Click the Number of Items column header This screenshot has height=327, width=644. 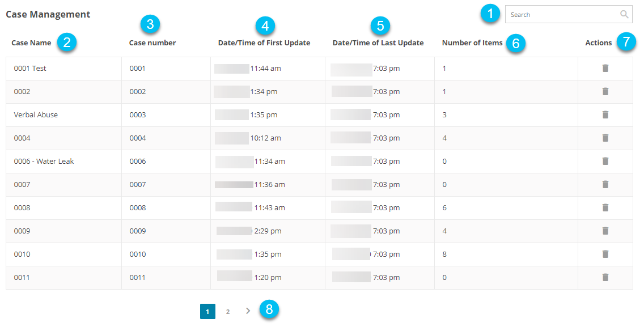(x=472, y=43)
